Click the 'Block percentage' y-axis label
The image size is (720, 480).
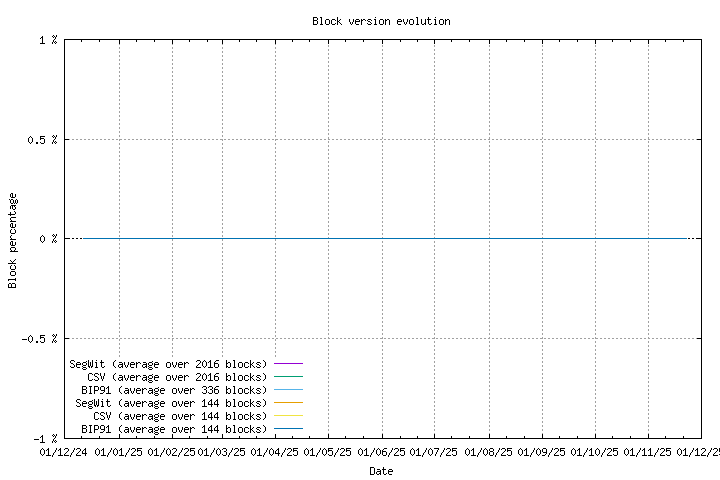point(13,240)
